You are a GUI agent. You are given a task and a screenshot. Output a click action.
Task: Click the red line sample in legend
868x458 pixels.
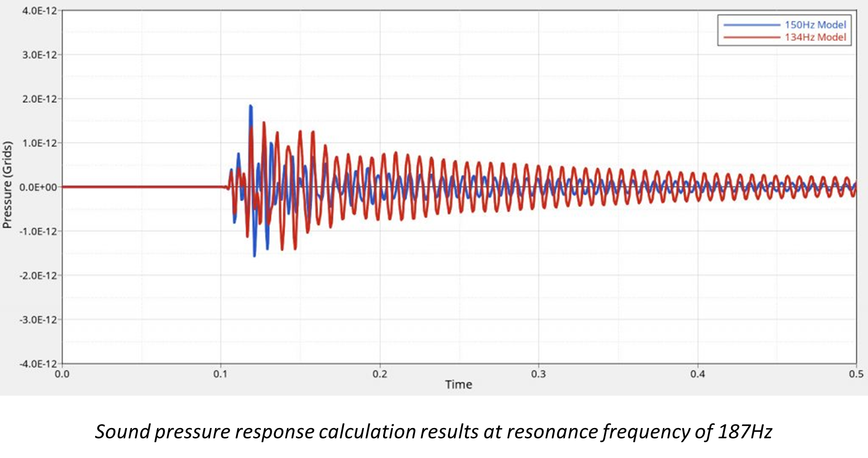(x=751, y=37)
